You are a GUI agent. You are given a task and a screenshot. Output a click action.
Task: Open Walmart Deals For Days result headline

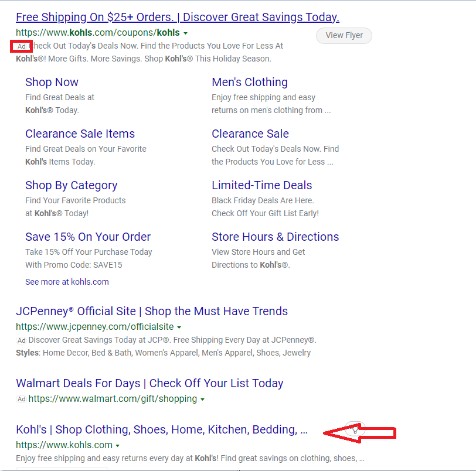149,383
